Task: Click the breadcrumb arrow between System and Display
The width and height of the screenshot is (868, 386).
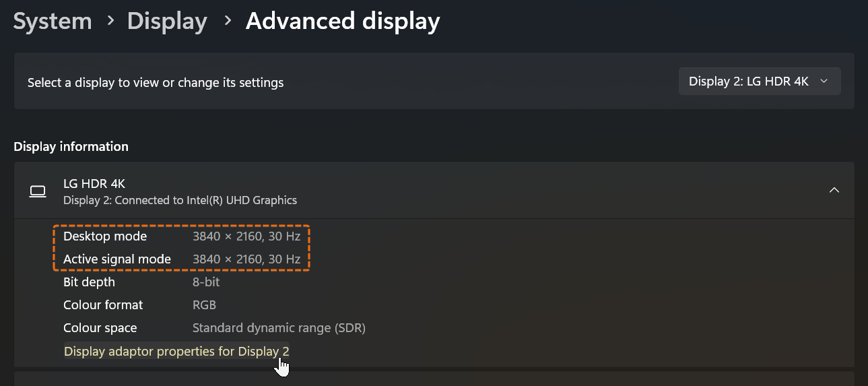Action: coord(110,20)
